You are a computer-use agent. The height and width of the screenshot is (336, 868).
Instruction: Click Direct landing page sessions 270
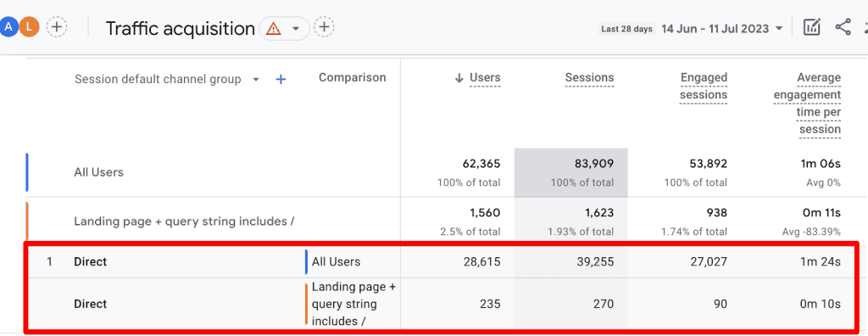[x=603, y=304]
